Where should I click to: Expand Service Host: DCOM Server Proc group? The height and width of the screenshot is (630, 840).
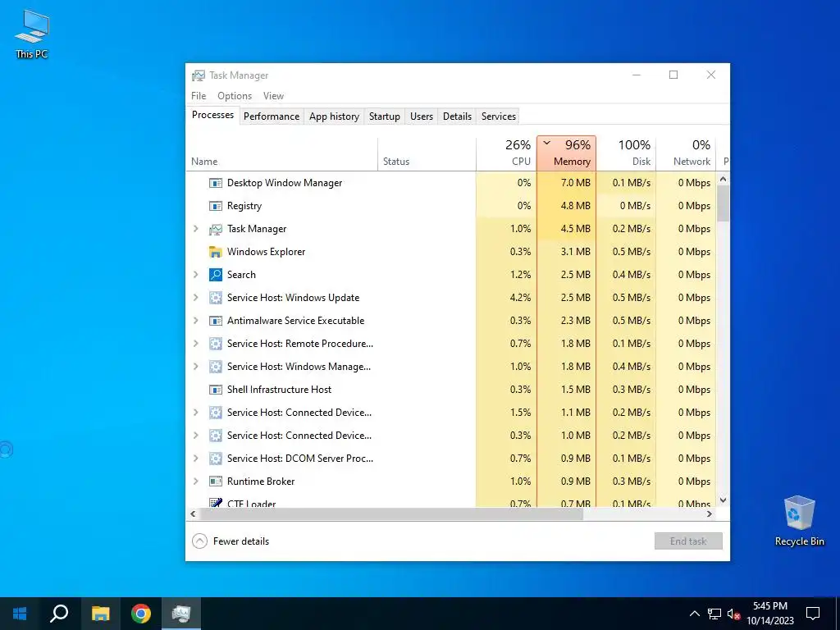tap(196, 459)
